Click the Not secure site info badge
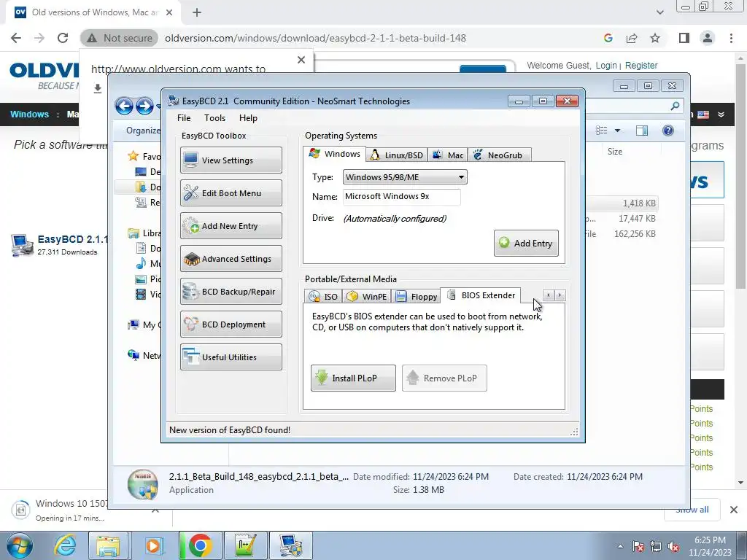This screenshot has width=747, height=560. pos(119,38)
